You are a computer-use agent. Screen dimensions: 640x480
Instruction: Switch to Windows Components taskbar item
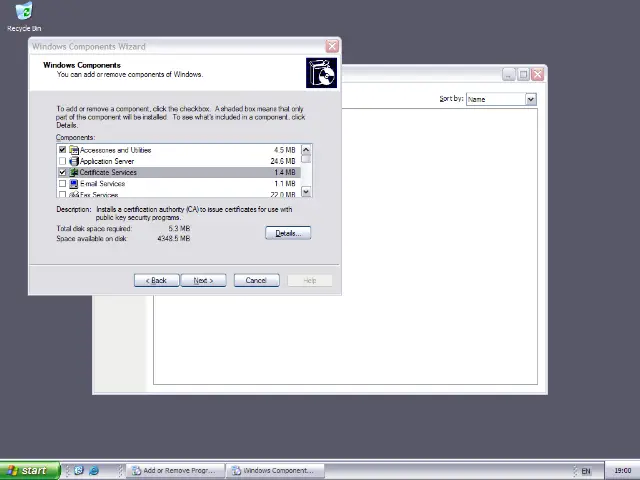point(275,471)
